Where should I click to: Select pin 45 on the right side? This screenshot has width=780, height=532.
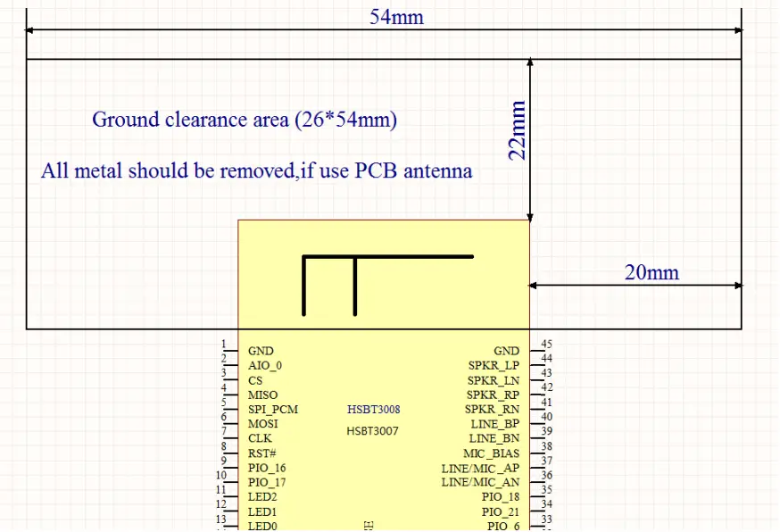click(x=545, y=344)
